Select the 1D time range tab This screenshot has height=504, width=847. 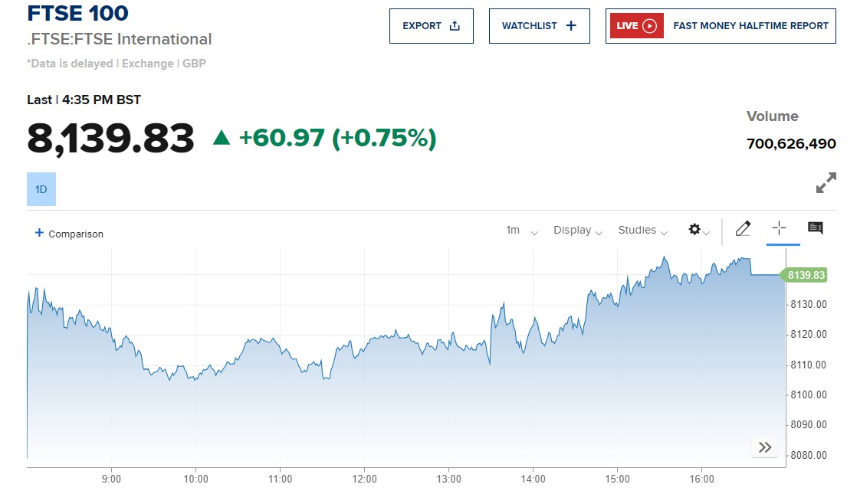pyautogui.click(x=41, y=189)
